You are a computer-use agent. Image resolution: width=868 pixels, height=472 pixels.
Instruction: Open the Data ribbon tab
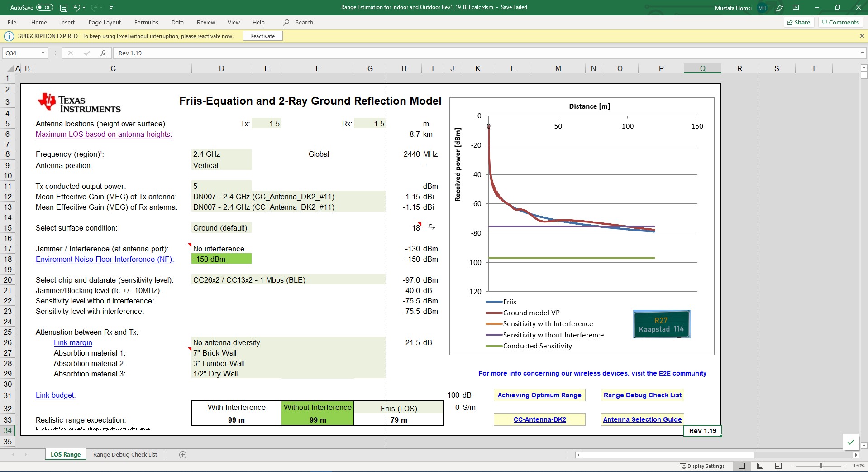[x=177, y=22]
